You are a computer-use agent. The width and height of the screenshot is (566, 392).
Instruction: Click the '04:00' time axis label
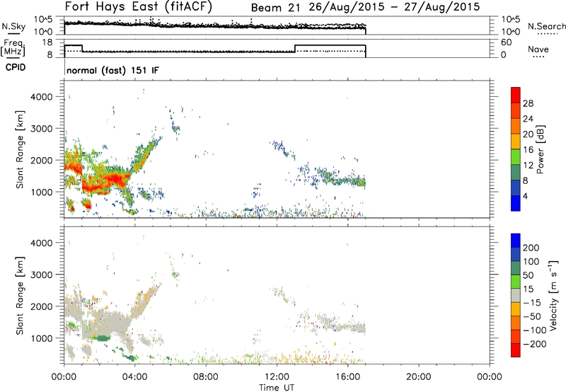tap(135, 377)
